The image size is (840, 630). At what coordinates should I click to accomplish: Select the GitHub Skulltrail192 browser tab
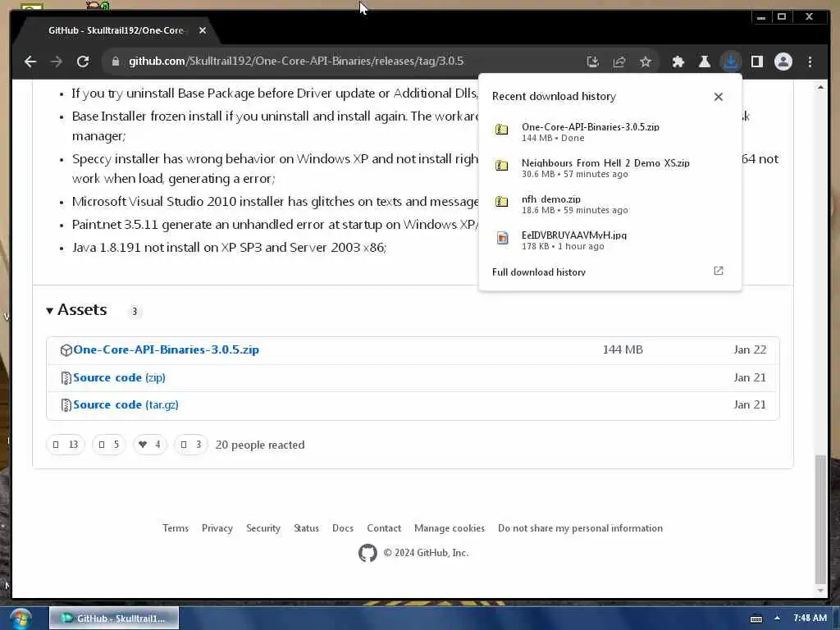(x=116, y=30)
